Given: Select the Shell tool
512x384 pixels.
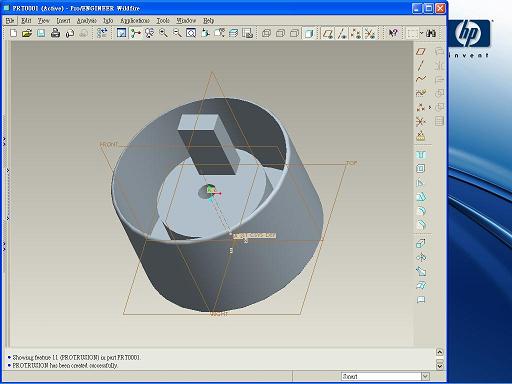Looking at the screenshot, I should (421, 169).
